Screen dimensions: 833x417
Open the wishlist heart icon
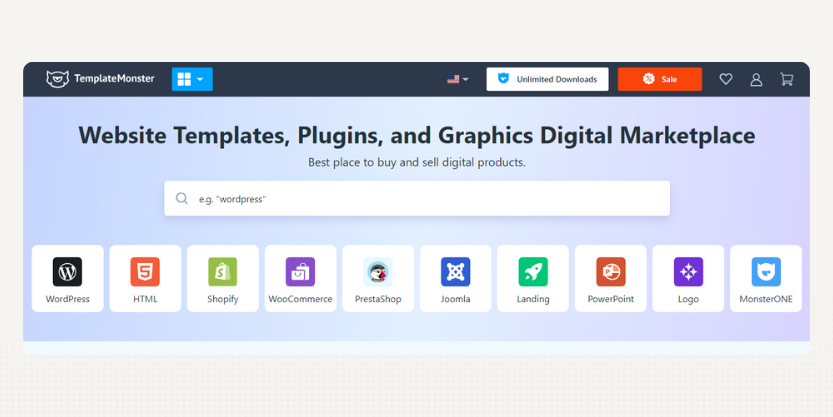click(726, 79)
